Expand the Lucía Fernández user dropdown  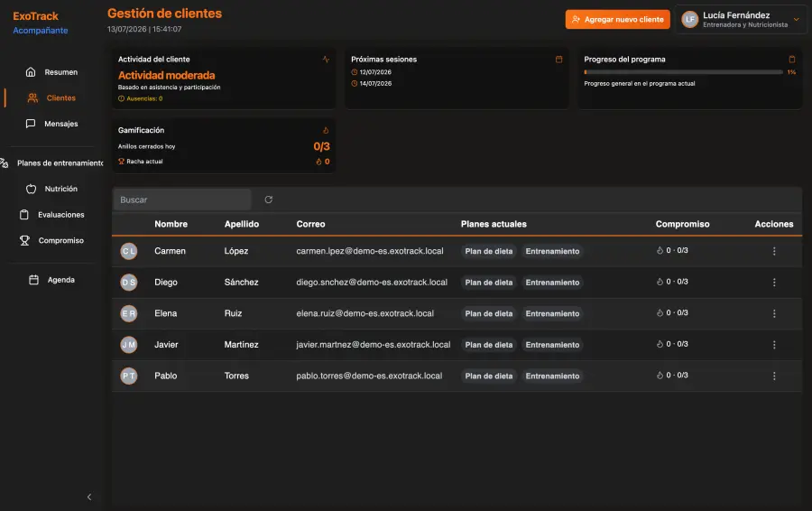(797, 19)
